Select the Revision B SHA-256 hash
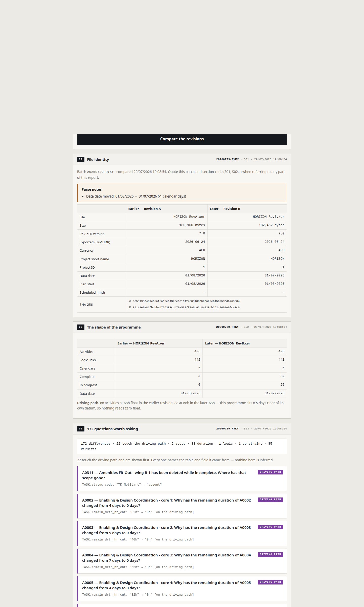The width and height of the screenshot is (364, 607). 186,308
